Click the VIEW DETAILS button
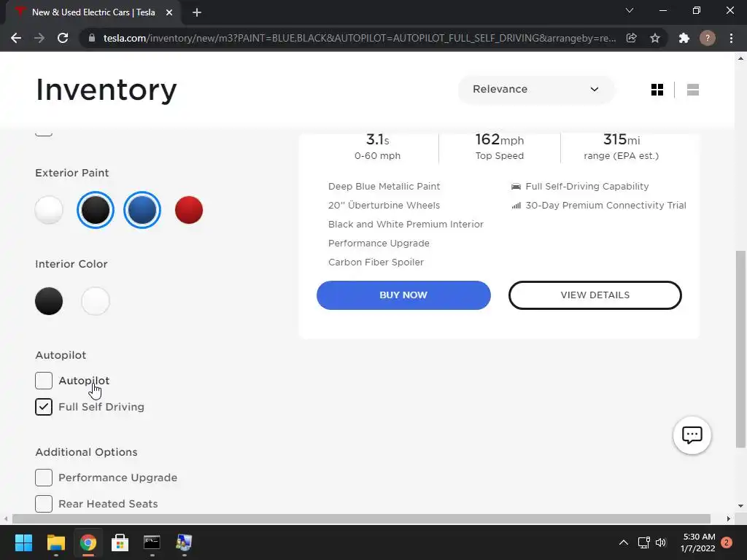Screen dimensions: 747x560 point(595,295)
